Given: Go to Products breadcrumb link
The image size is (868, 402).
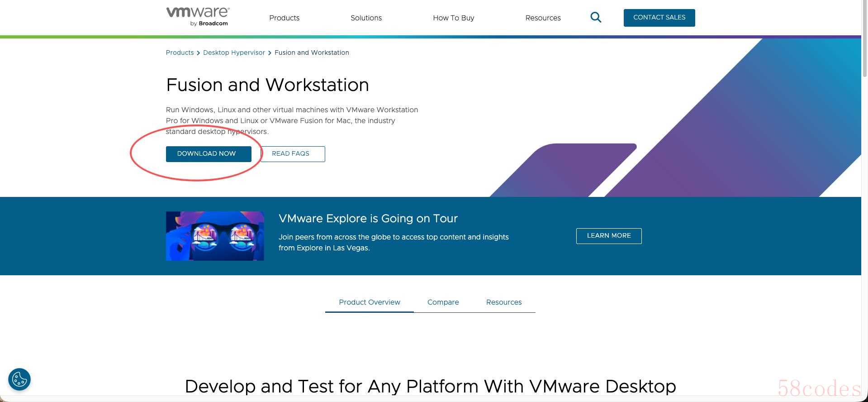Looking at the screenshot, I should pos(180,53).
